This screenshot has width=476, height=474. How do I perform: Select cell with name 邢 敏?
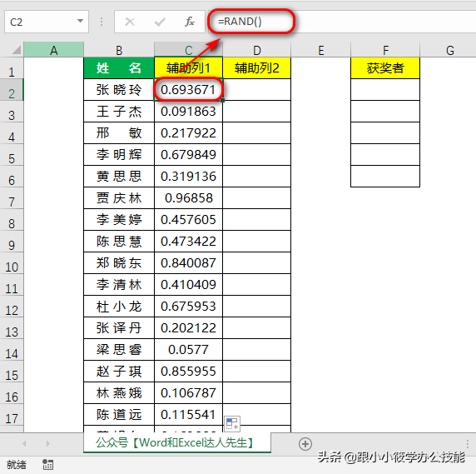[x=119, y=133]
